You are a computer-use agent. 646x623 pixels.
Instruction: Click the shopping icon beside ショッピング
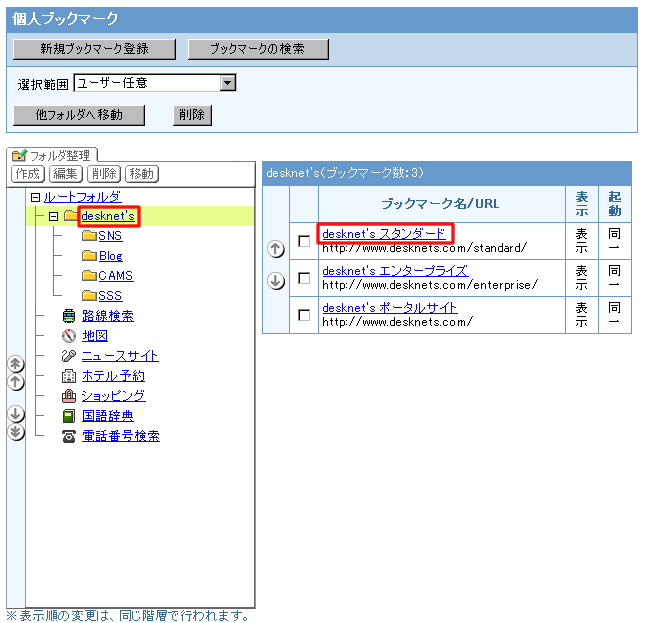tap(69, 396)
